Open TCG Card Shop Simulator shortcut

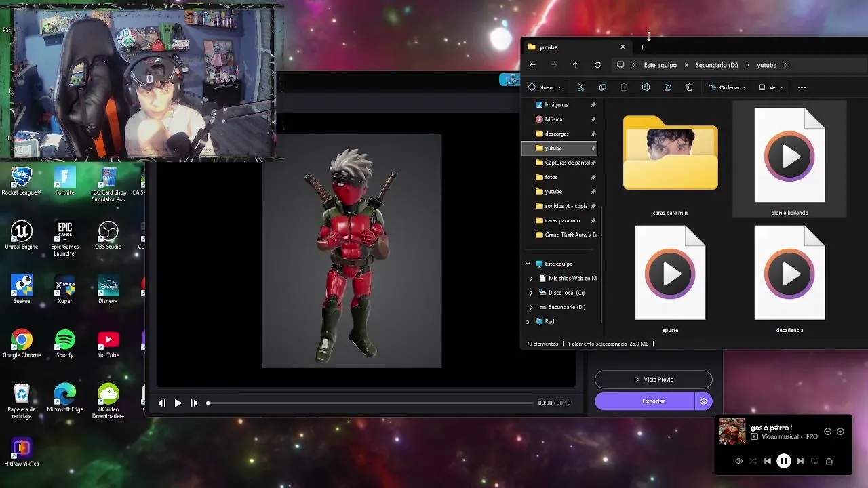(x=108, y=184)
